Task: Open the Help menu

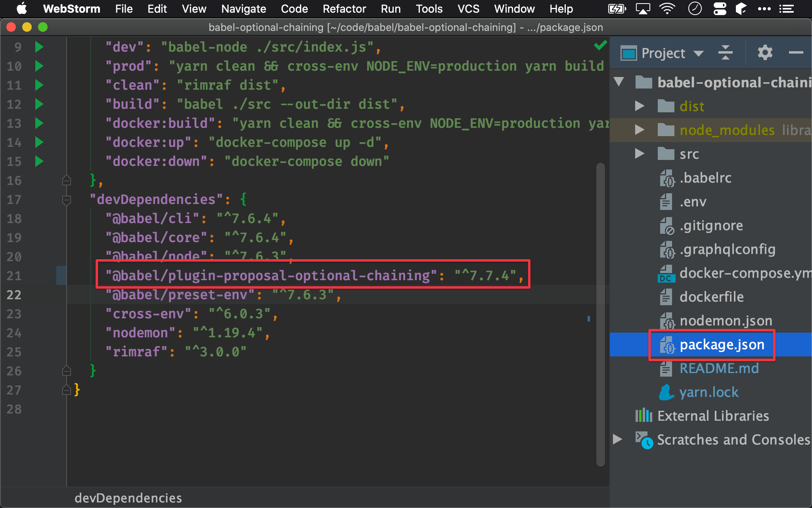Action: point(561,9)
